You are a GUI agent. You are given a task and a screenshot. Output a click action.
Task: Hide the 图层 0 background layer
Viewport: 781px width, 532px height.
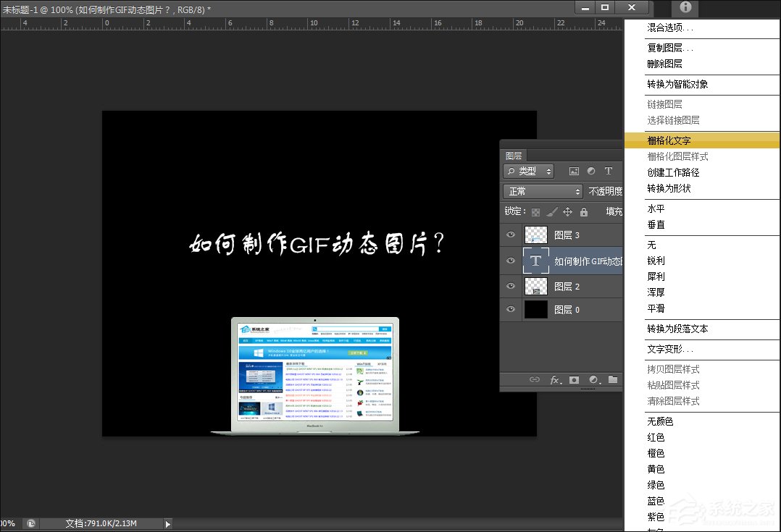point(511,309)
